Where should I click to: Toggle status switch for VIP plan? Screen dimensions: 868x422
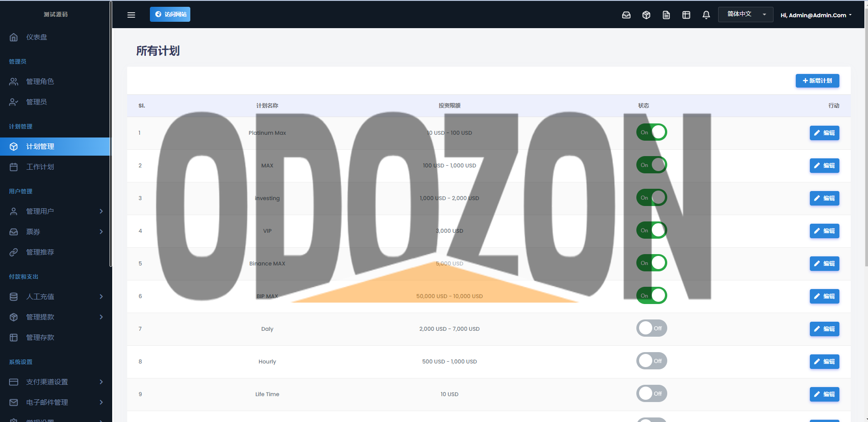click(651, 230)
